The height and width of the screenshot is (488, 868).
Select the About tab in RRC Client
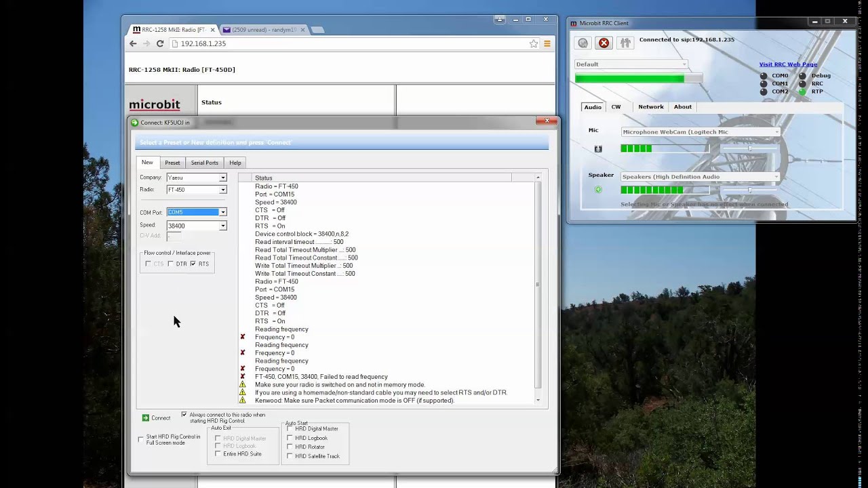683,107
